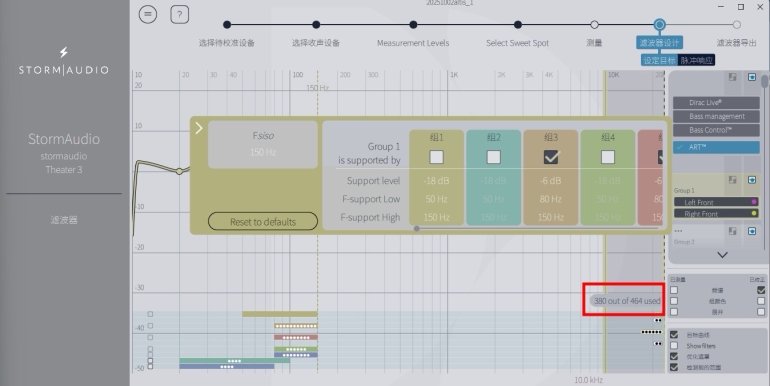Minimize the application window
770x386 pixels.
tap(721, 6)
